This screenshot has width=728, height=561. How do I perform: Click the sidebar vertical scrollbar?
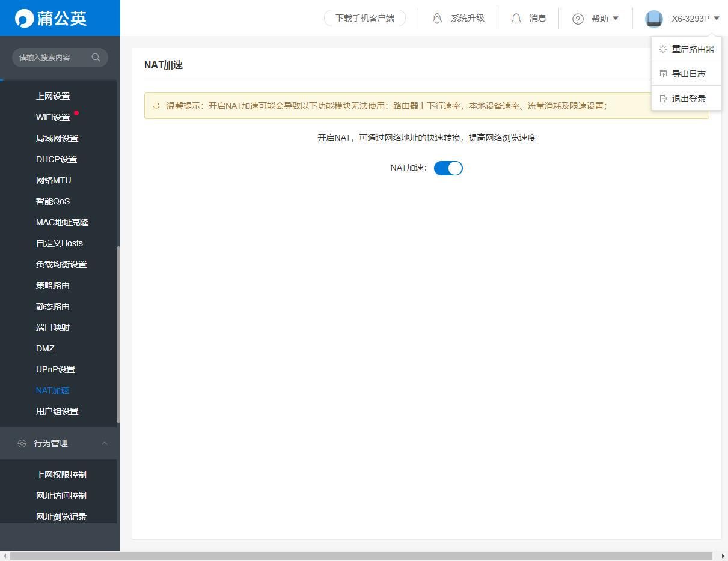(118, 333)
